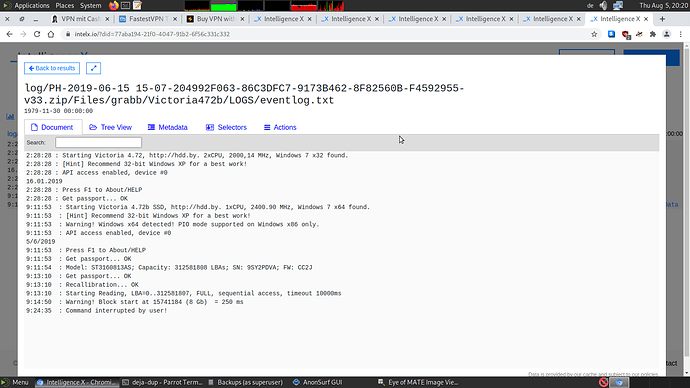The image size is (690, 388).
Task: Open the red shield extension icon
Action: (625, 34)
